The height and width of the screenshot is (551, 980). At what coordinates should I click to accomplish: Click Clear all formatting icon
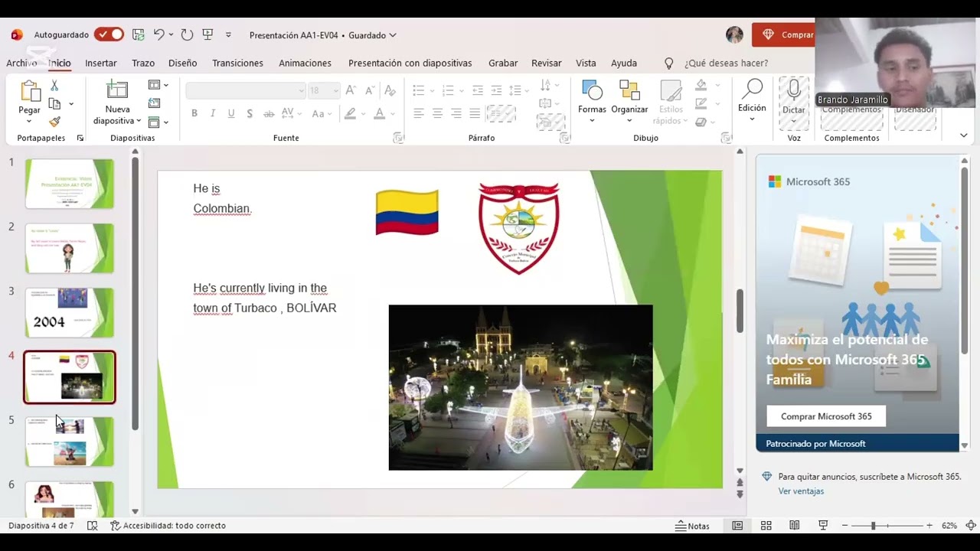point(389,90)
